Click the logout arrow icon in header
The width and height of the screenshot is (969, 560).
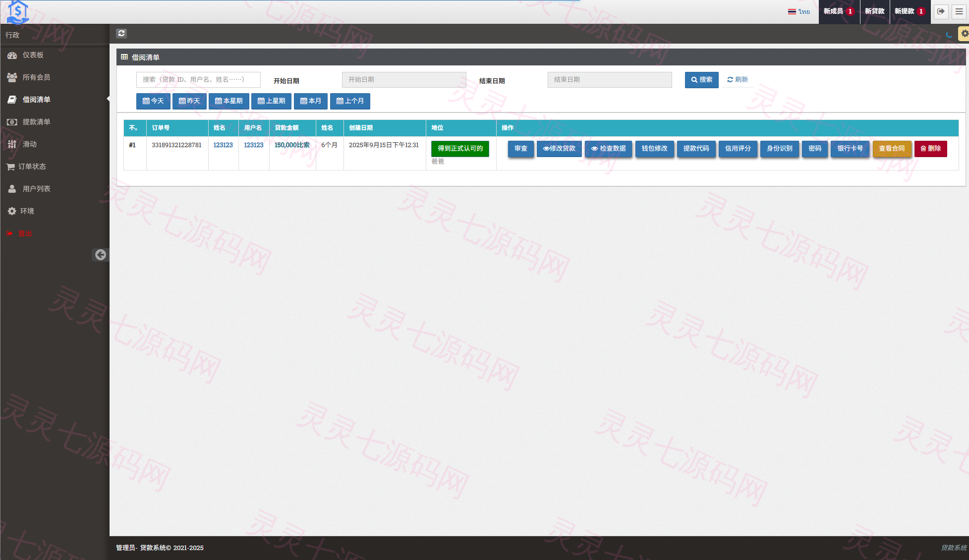point(941,11)
